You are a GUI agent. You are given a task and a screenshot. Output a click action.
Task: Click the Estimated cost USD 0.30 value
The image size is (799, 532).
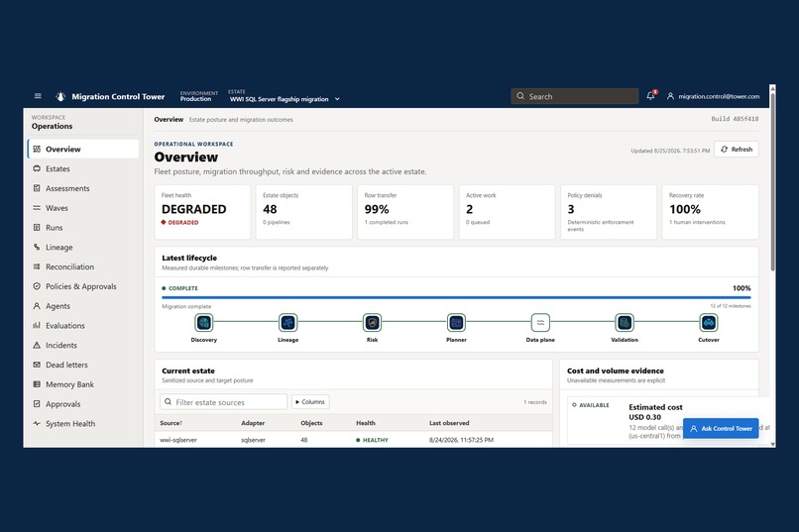(644, 417)
